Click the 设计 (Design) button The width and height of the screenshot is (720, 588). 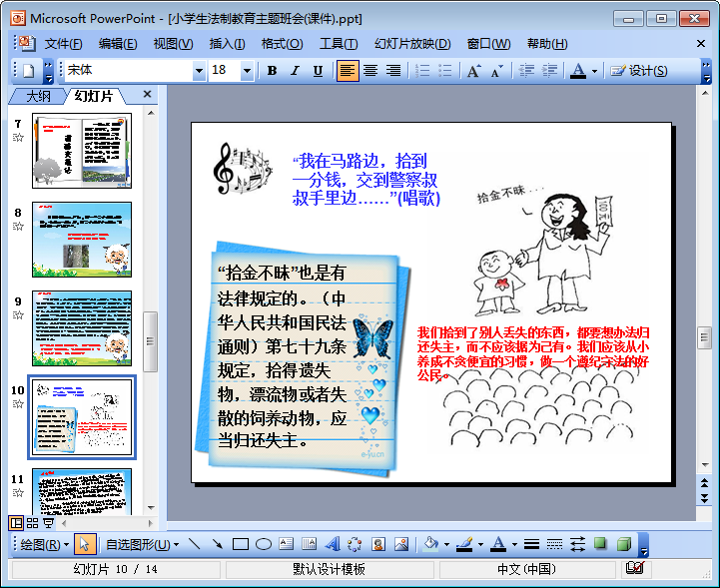pyautogui.click(x=639, y=71)
